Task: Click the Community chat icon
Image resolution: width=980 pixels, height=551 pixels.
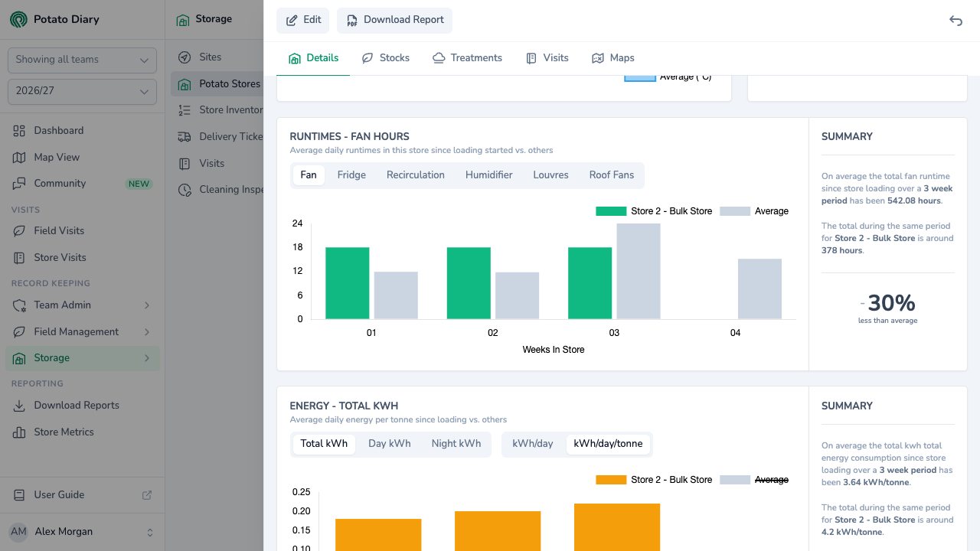Action: 19,184
